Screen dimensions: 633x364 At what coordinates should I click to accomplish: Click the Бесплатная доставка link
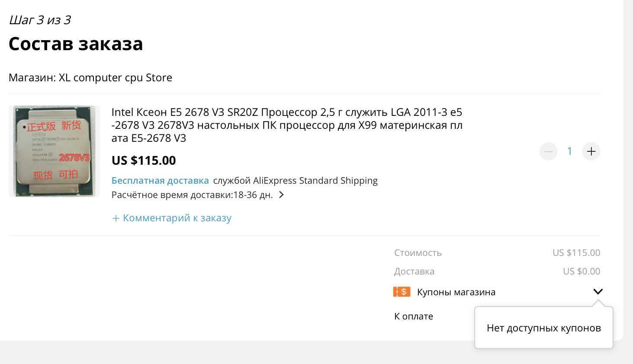[x=160, y=181]
